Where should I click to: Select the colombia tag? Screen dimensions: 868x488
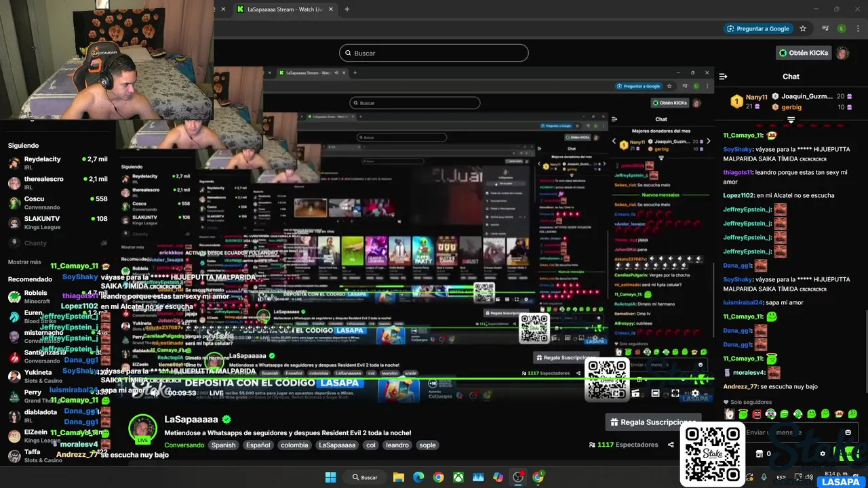294,445
